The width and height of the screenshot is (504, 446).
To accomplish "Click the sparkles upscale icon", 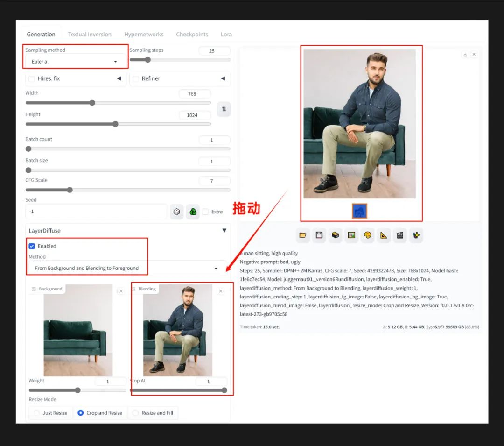I will click(x=416, y=235).
